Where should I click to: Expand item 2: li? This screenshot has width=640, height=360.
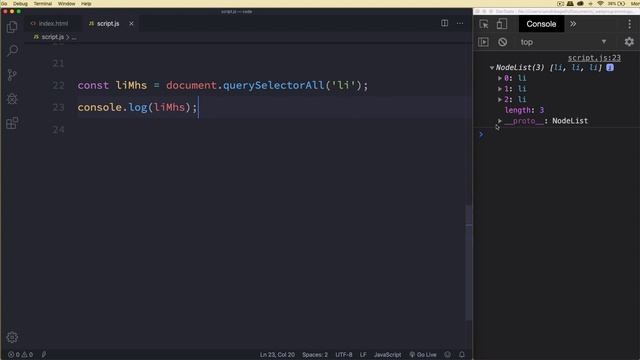pos(500,99)
